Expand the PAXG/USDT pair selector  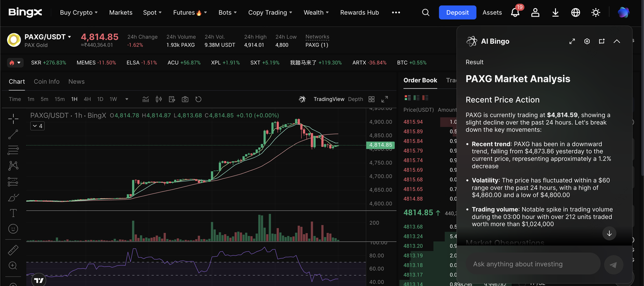point(69,37)
